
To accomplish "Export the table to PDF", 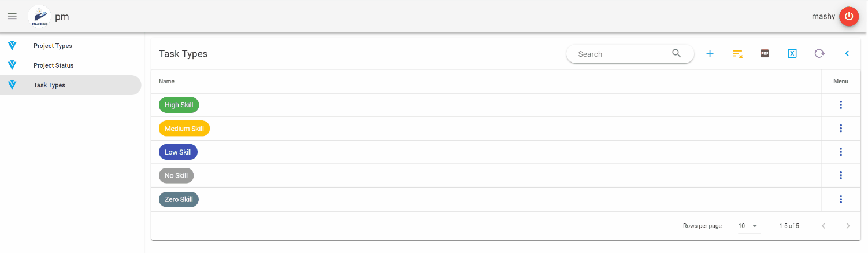I will tap(765, 54).
